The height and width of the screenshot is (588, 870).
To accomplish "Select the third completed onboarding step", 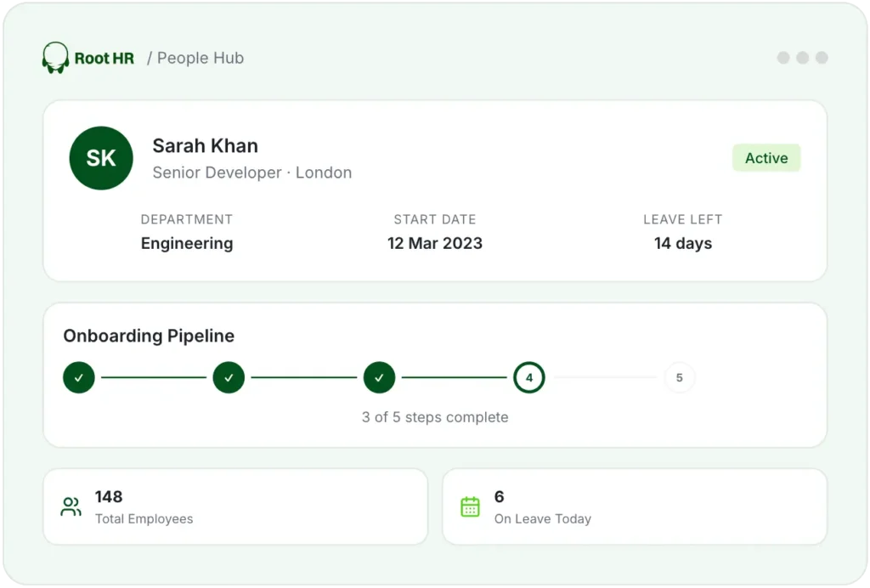I will click(x=379, y=378).
